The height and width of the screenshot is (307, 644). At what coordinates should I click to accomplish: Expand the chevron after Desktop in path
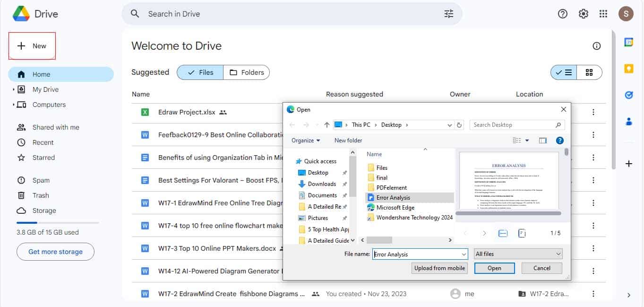(407, 125)
